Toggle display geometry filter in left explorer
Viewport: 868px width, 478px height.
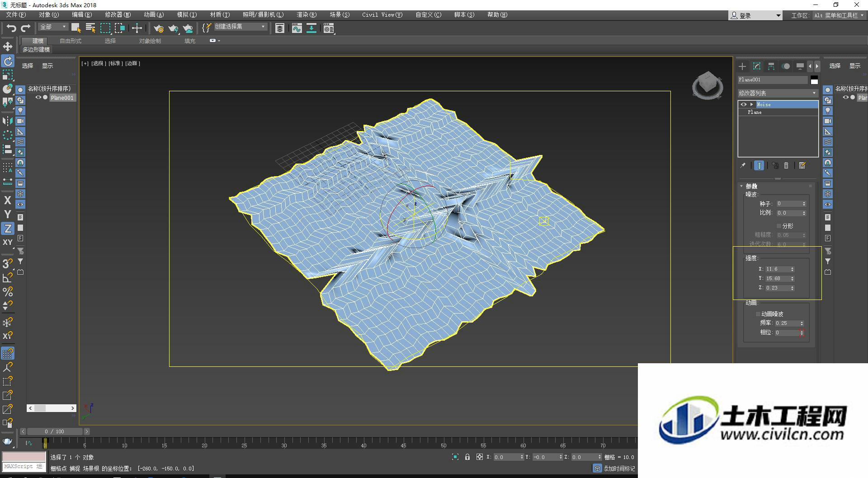20,89
